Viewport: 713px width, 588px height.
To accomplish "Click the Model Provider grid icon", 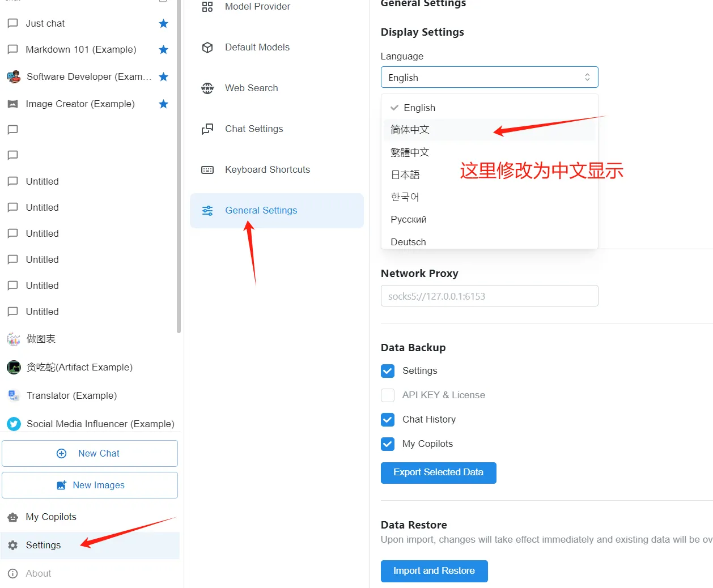I will click(207, 7).
